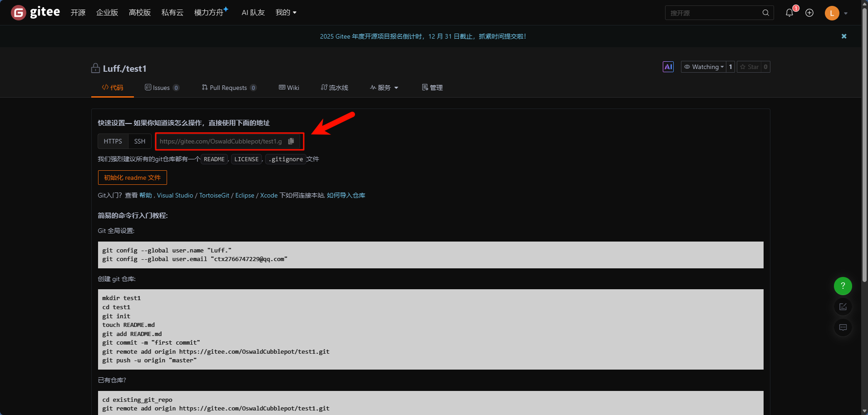Click the LICENSE file tag
This screenshot has height=415, width=868.
coord(247,159)
